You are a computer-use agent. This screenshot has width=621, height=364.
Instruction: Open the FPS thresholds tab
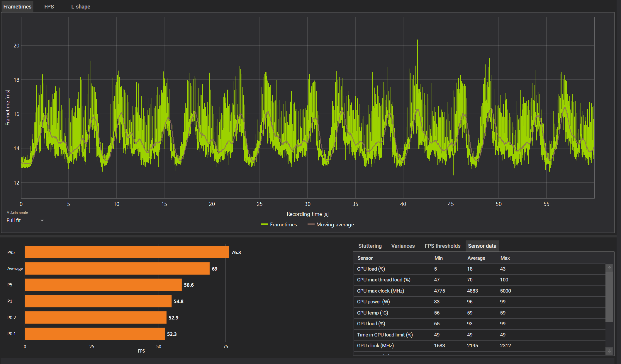[x=442, y=246]
